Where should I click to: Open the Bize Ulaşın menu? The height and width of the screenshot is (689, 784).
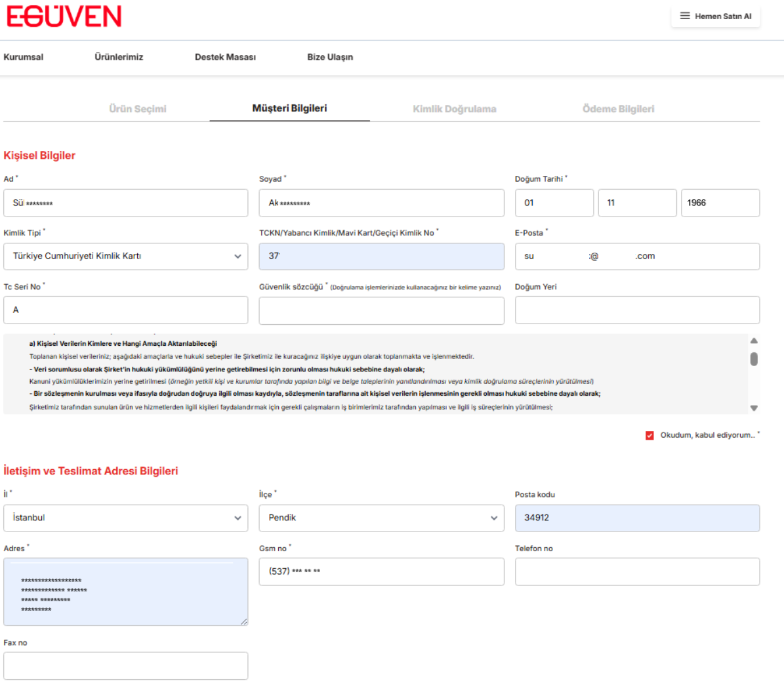point(331,57)
